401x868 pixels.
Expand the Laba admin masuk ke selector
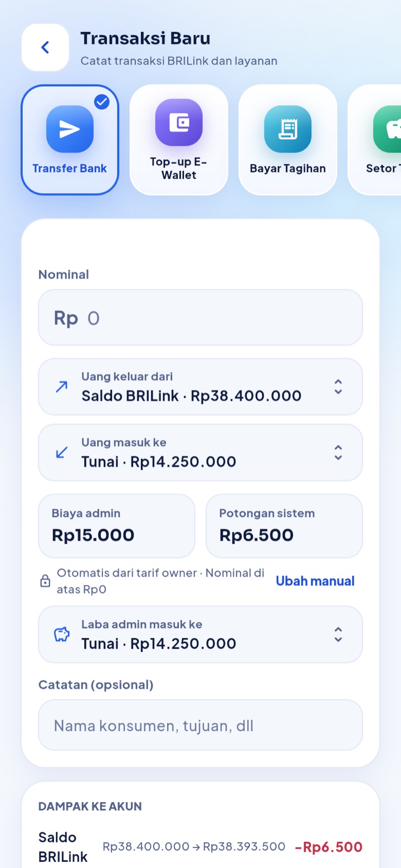200,635
